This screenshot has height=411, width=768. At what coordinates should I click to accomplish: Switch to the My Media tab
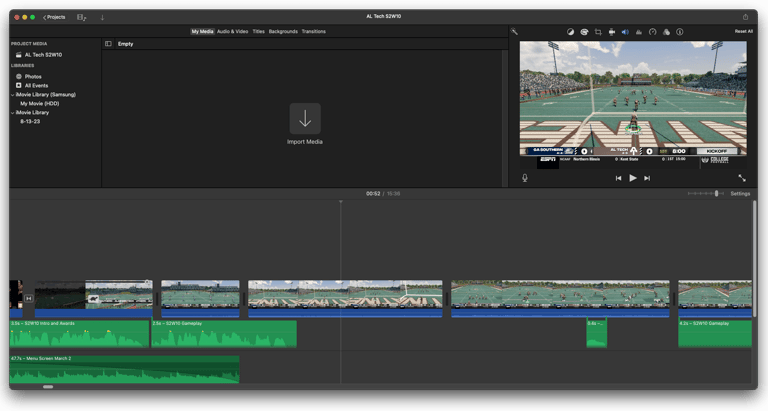click(202, 31)
